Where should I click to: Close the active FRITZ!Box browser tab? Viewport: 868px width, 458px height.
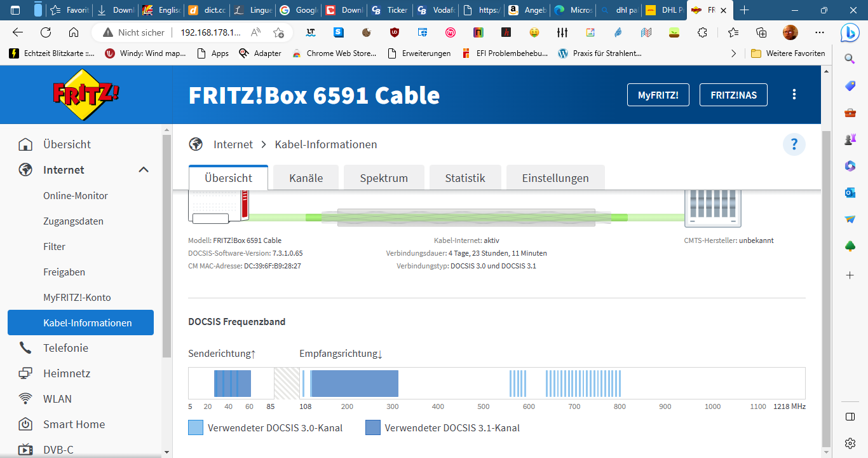coord(723,10)
